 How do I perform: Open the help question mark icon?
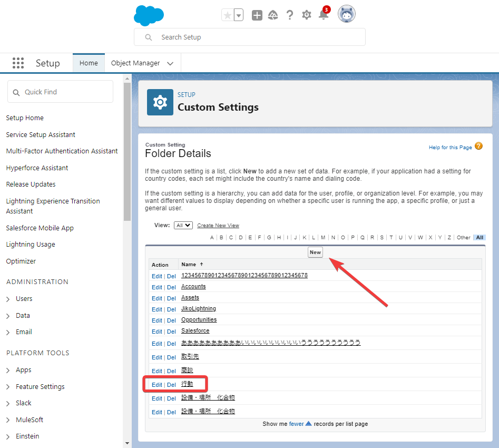coord(290,15)
